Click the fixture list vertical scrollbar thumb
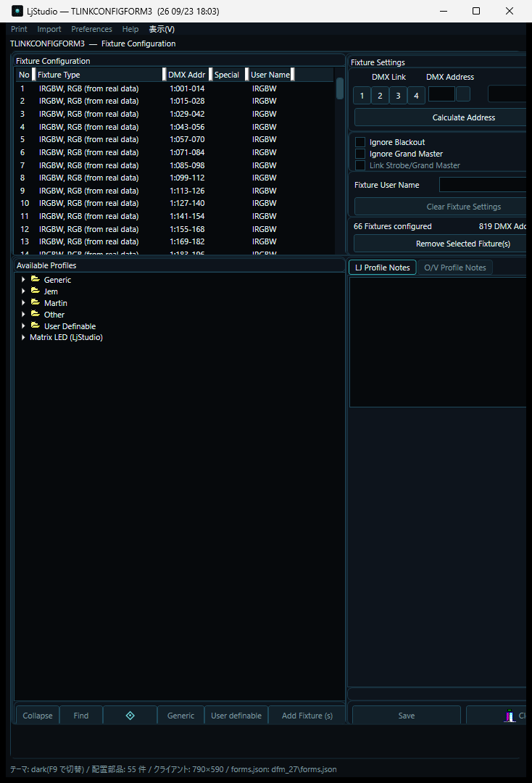The width and height of the screenshot is (532, 783). click(340, 88)
